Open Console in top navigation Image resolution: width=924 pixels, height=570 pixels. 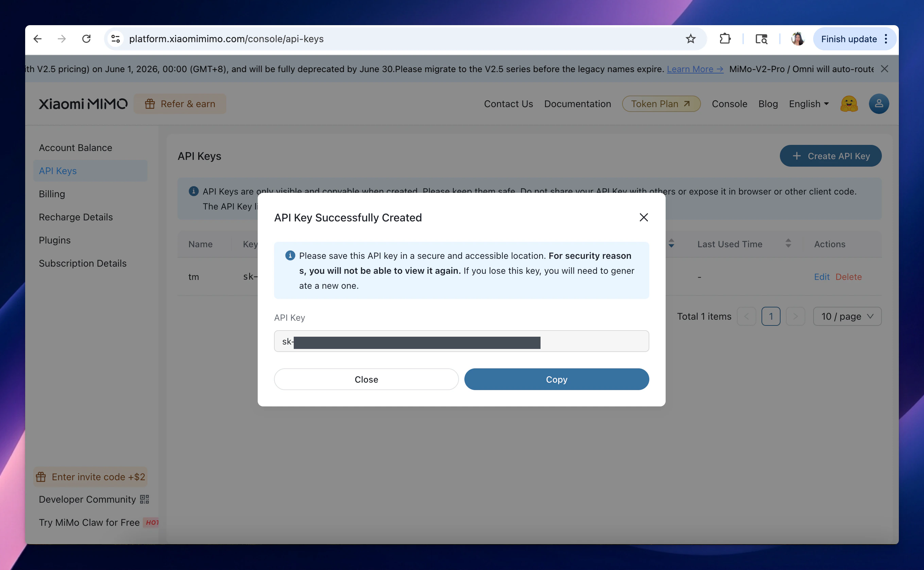tap(729, 104)
